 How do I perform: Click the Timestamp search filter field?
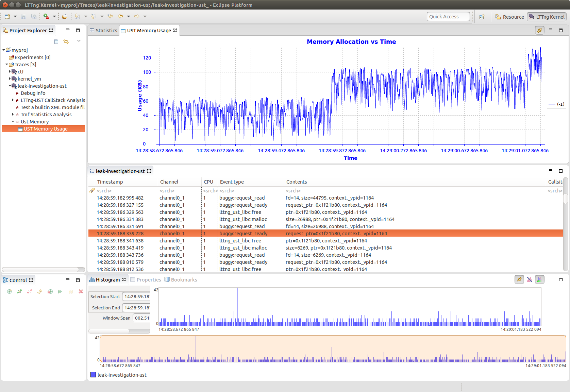(x=127, y=191)
